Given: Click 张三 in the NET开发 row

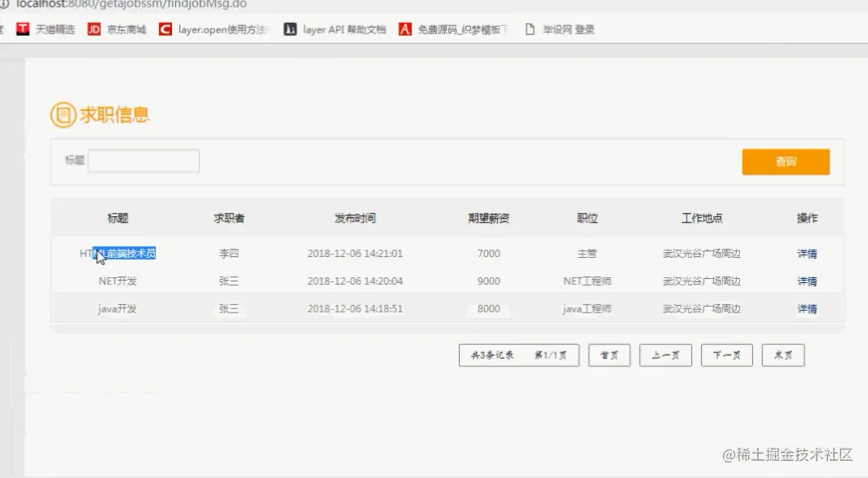Looking at the screenshot, I should click(x=229, y=281).
